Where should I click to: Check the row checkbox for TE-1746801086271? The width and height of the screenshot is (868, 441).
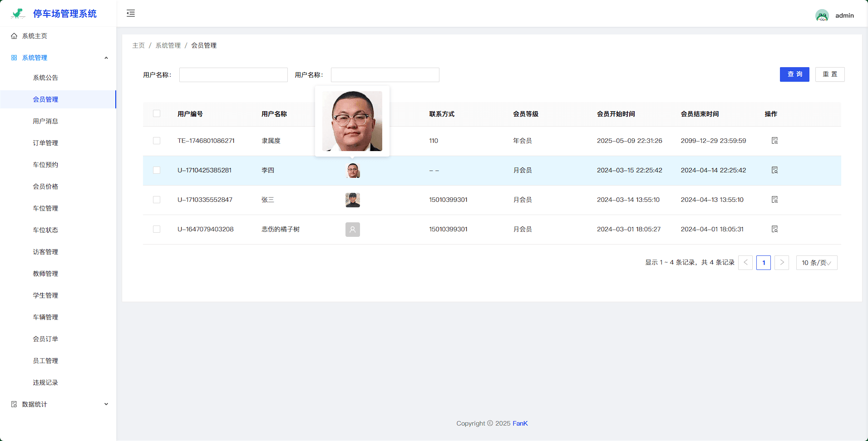coord(157,141)
